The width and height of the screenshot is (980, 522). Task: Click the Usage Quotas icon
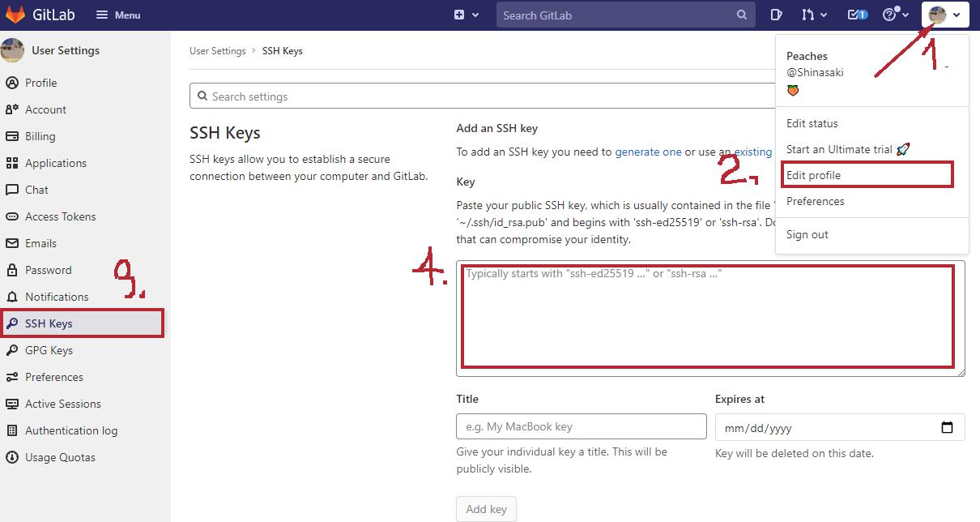click(x=11, y=457)
